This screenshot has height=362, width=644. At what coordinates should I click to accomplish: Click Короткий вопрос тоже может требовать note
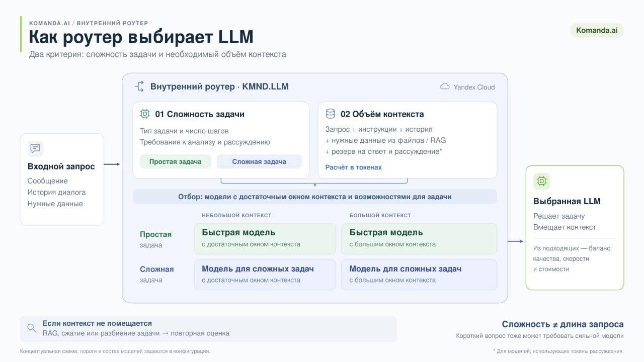(540, 336)
